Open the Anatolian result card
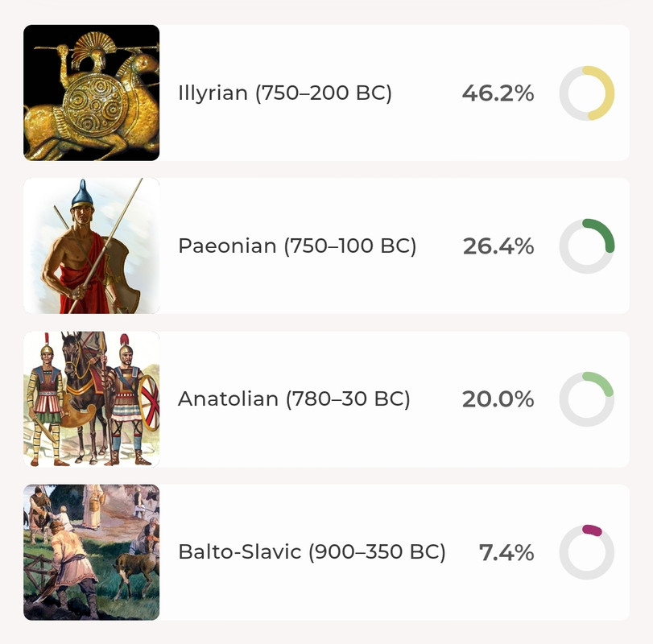This screenshot has width=653, height=644. click(x=326, y=398)
